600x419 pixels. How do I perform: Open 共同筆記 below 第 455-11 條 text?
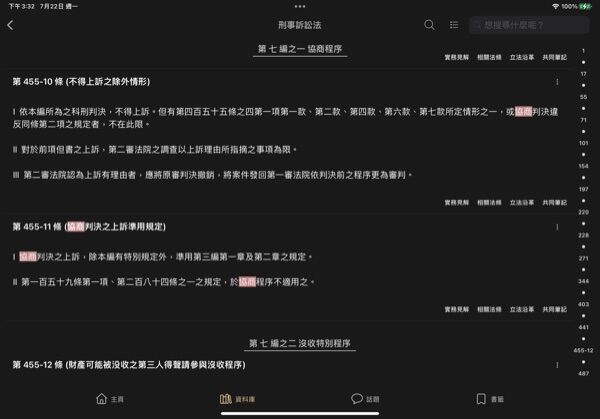pos(554,309)
